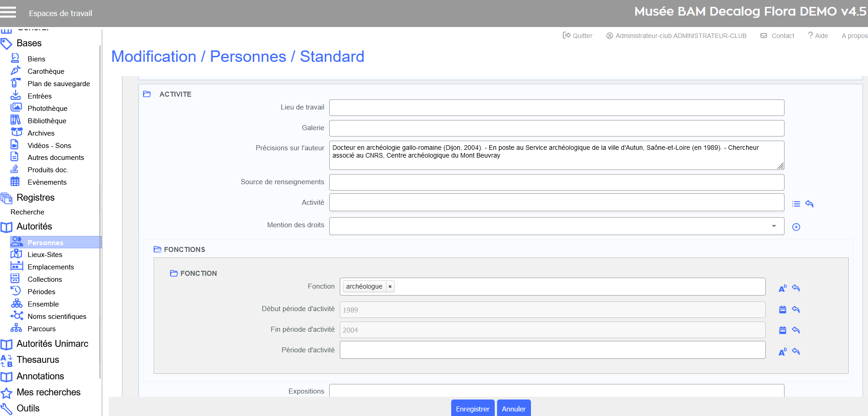This screenshot has width=868, height=416.
Task: Click the Enregistrer button
Action: click(x=472, y=409)
